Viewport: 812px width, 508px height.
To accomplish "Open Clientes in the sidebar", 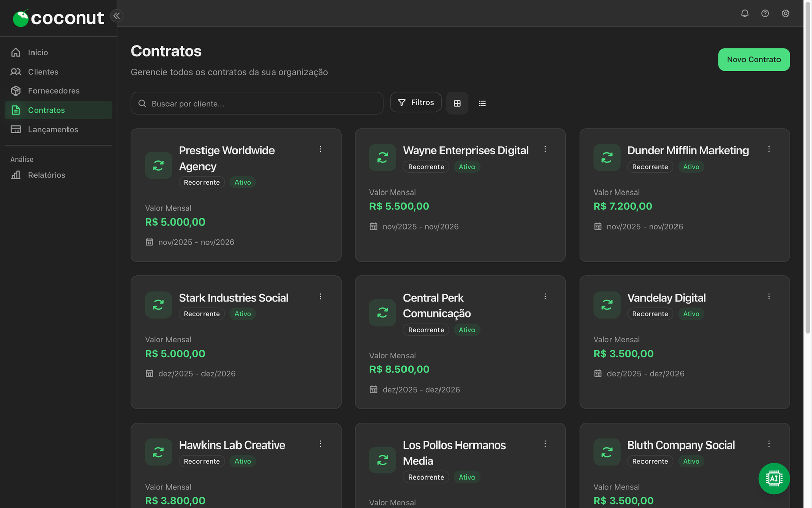I will [x=58, y=72].
